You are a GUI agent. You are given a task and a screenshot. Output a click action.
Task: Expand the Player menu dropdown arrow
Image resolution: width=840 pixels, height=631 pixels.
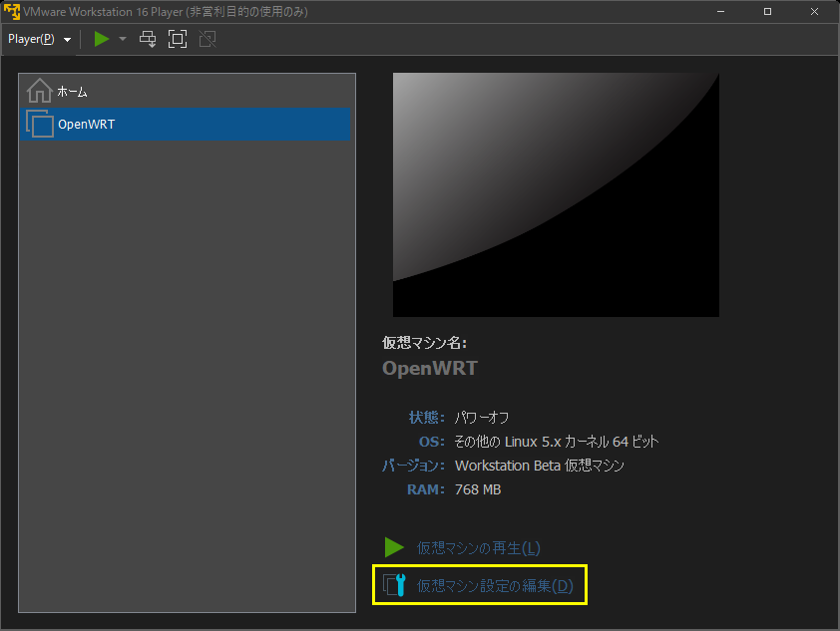pyautogui.click(x=67, y=40)
